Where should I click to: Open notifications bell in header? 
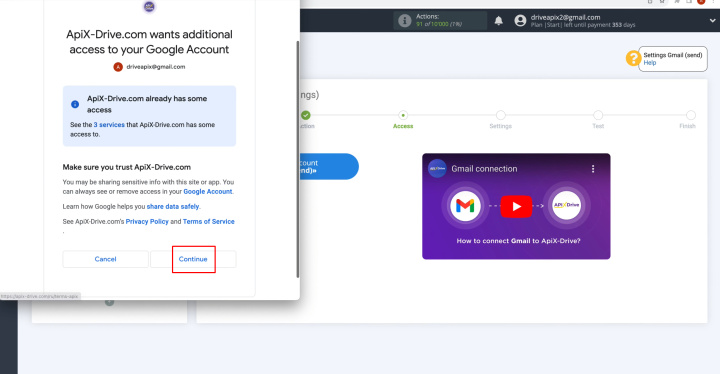click(499, 21)
